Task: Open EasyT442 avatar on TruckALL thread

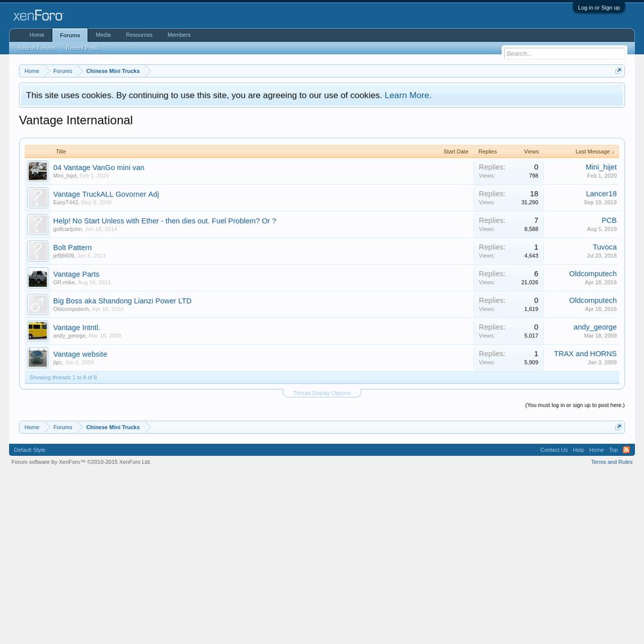Action: [x=38, y=198]
